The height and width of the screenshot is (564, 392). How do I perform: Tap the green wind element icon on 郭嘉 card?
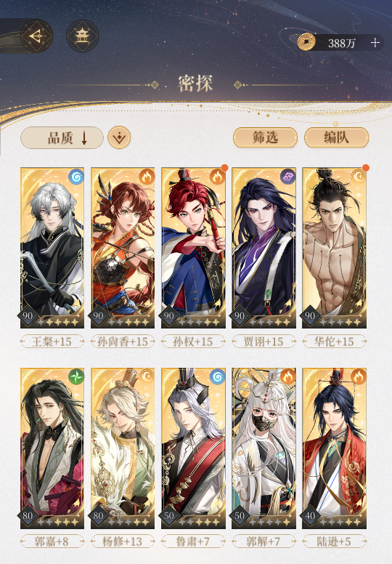(76, 377)
